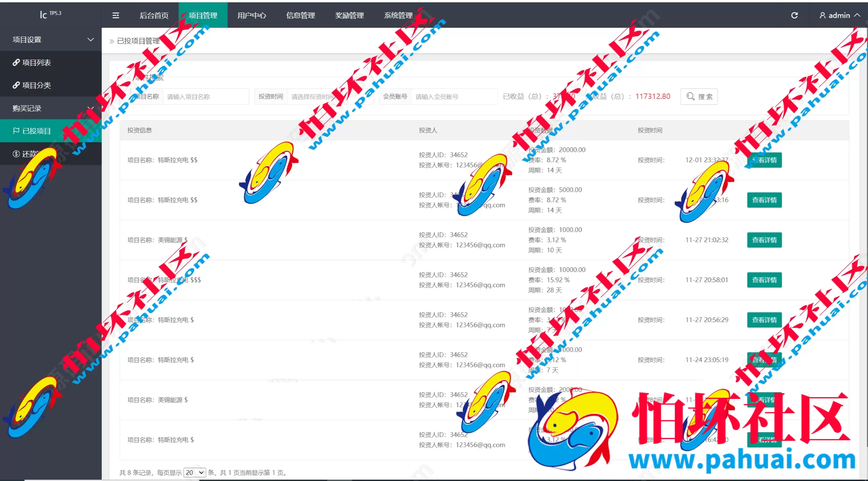The image size is (868, 481).
Task: View details for 11-27 21:02:32 investment
Action: 764,240
